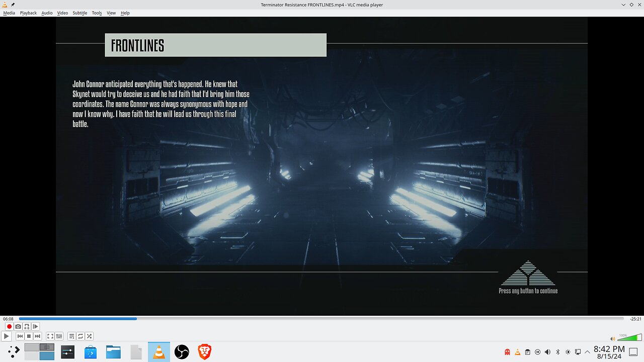The height and width of the screenshot is (362, 644).
Task: Open the clipboard tray applet
Action: click(527, 352)
